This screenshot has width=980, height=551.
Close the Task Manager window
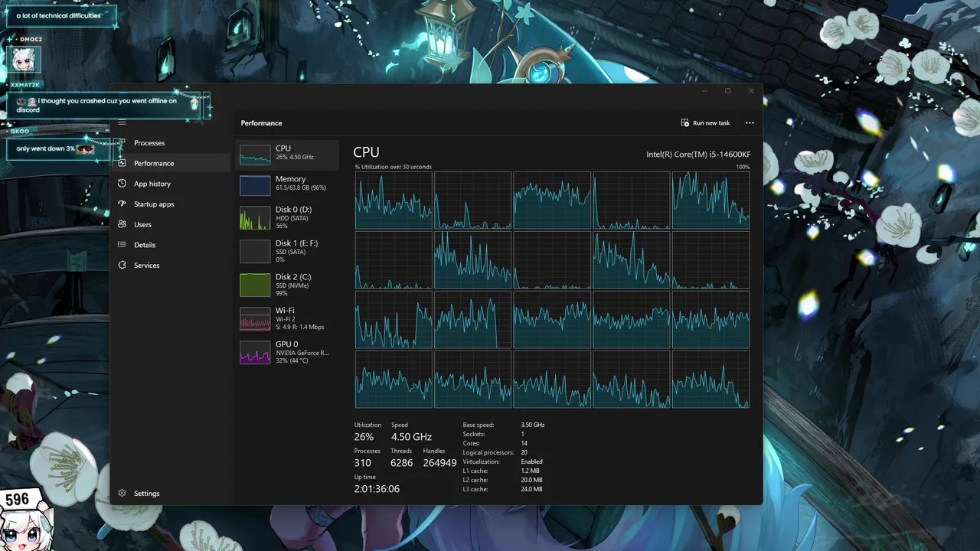tap(751, 91)
